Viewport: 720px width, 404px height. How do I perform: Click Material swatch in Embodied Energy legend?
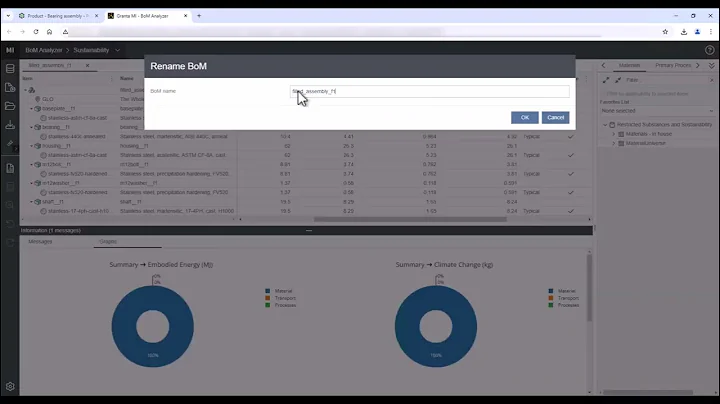pos(268,291)
